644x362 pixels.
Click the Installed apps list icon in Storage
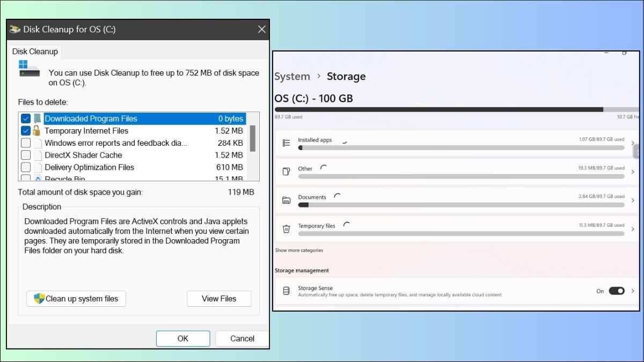(x=287, y=143)
